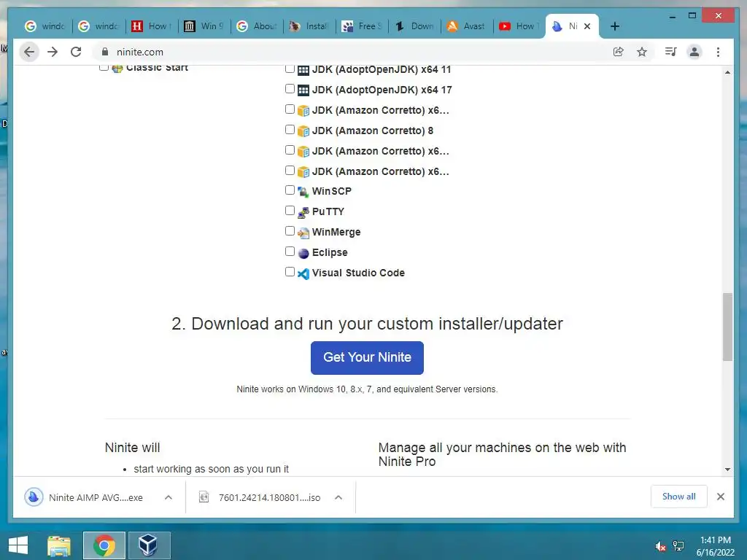Go back to the previous page
The height and width of the screenshot is (560, 747).
(29, 52)
